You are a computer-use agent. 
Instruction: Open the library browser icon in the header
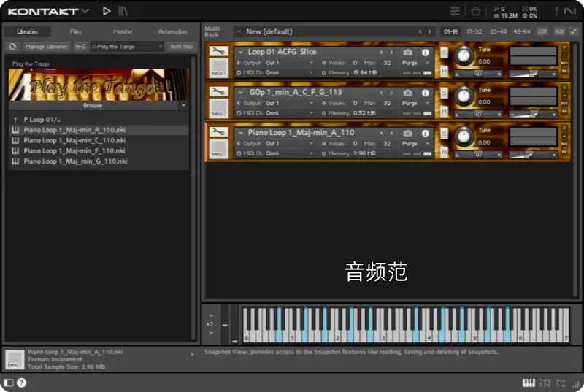123,11
